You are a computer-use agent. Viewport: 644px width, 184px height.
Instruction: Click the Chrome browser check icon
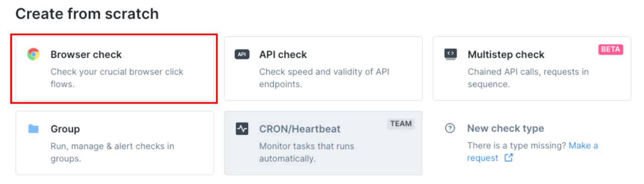33,54
